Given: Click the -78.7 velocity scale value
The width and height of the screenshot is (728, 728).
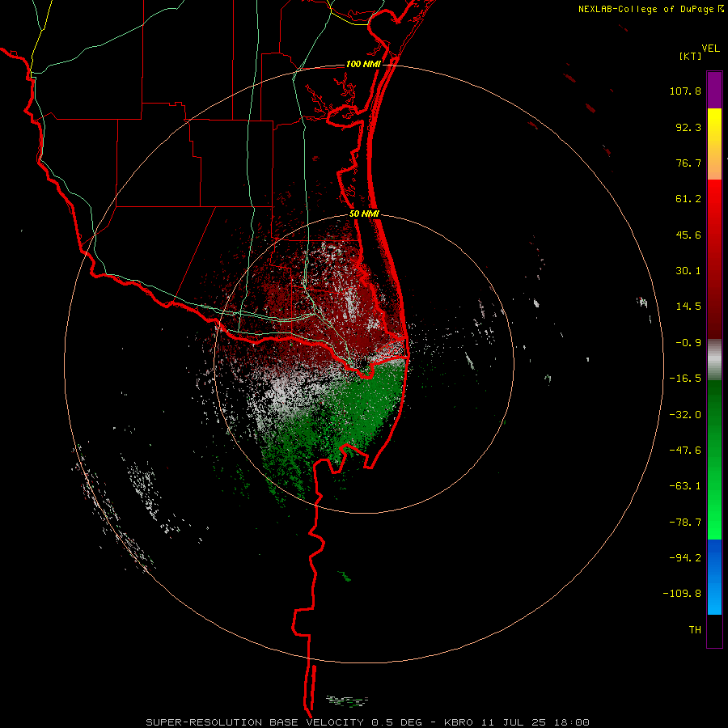Looking at the screenshot, I should tap(685, 523).
